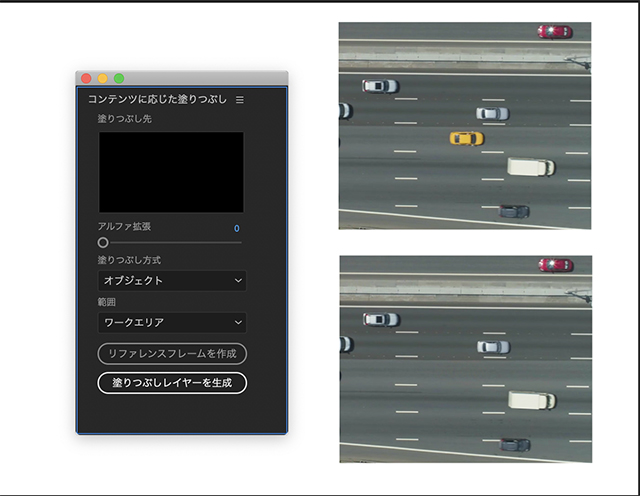Click the 塗りつぶし方式 label
Image resolution: width=640 pixels, height=496 pixels.
(129, 260)
